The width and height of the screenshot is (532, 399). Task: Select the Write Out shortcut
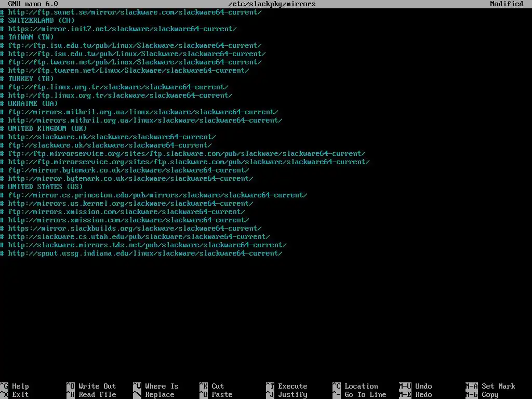tap(91, 386)
